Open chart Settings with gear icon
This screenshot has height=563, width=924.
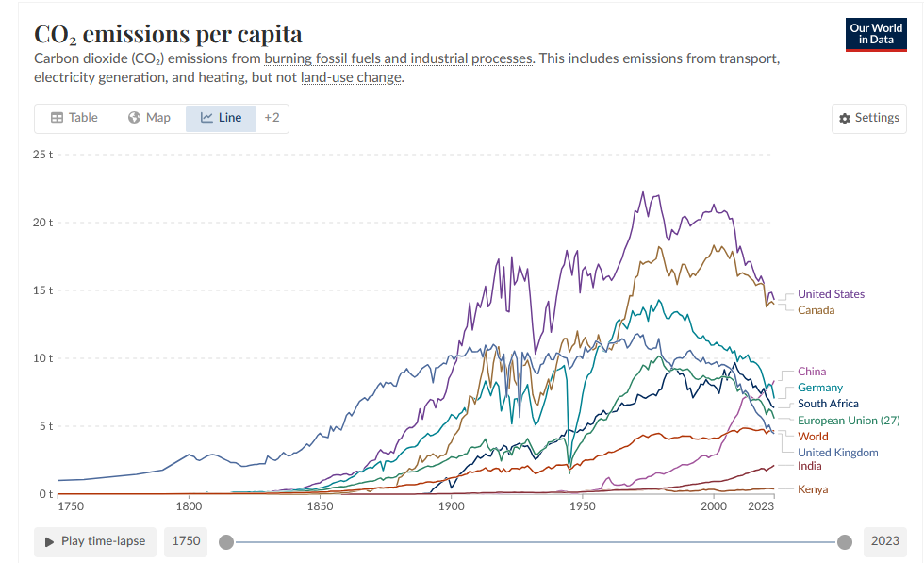pyautogui.click(x=868, y=118)
